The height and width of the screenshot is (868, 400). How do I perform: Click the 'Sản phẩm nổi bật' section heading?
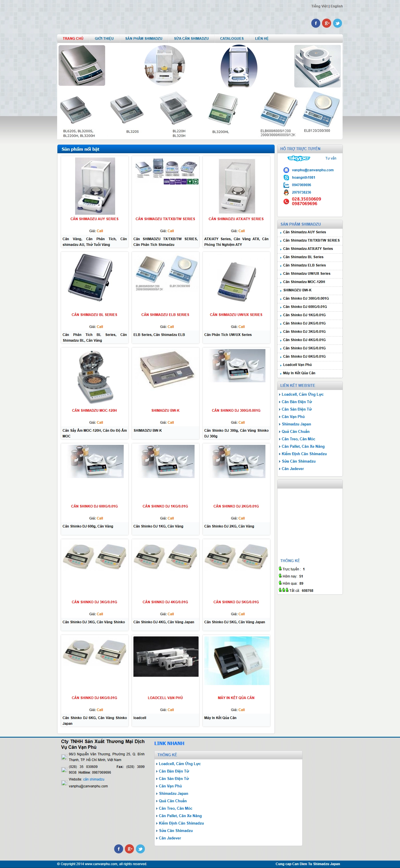click(x=81, y=149)
